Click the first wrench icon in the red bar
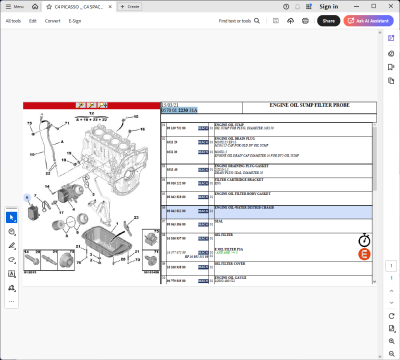400x360 pixels. point(81,105)
